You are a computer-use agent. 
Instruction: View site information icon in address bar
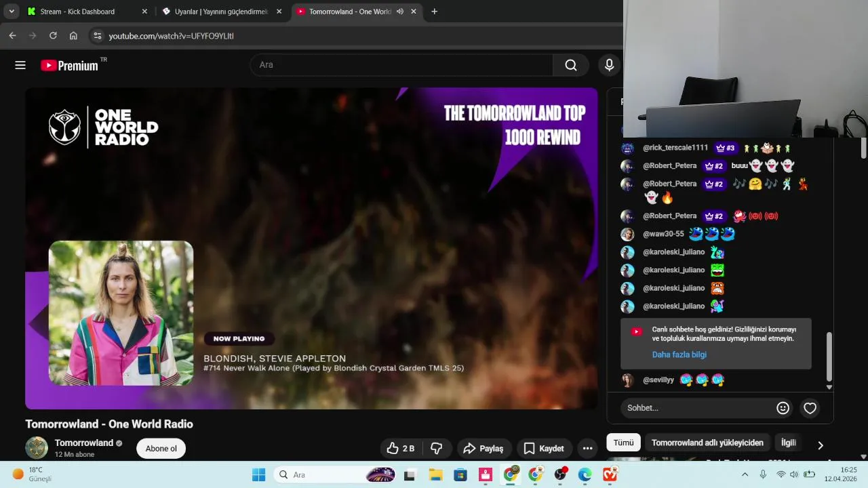tap(97, 36)
